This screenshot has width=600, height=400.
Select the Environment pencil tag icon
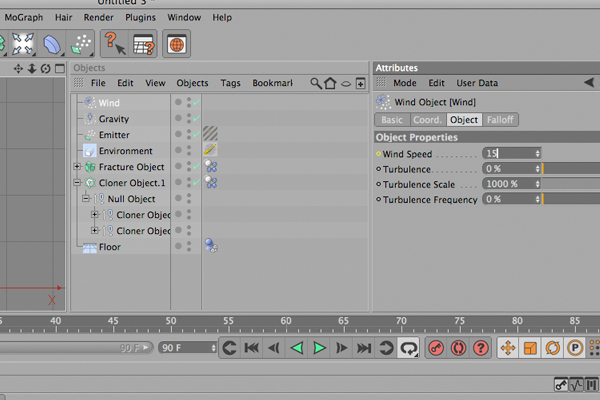coord(210,150)
